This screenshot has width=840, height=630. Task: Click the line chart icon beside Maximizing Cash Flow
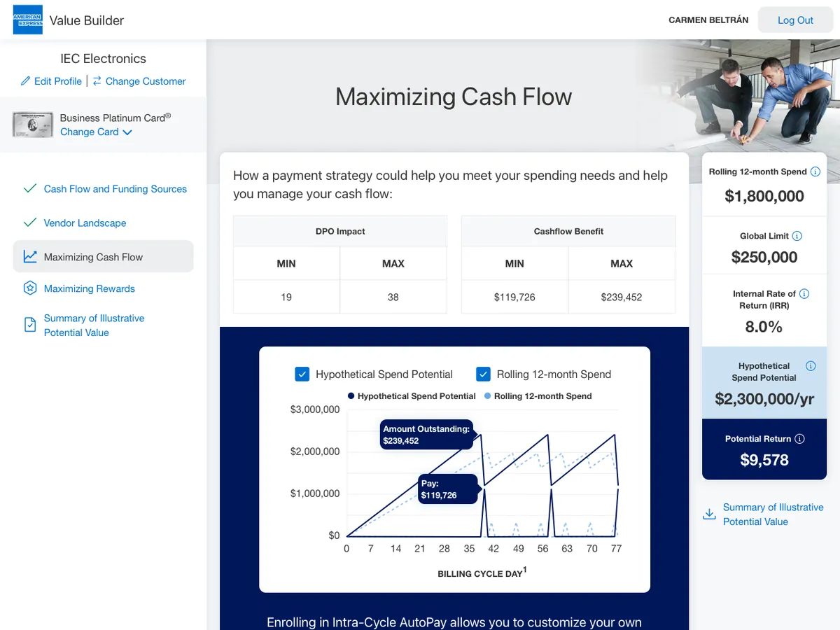click(x=29, y=257)
